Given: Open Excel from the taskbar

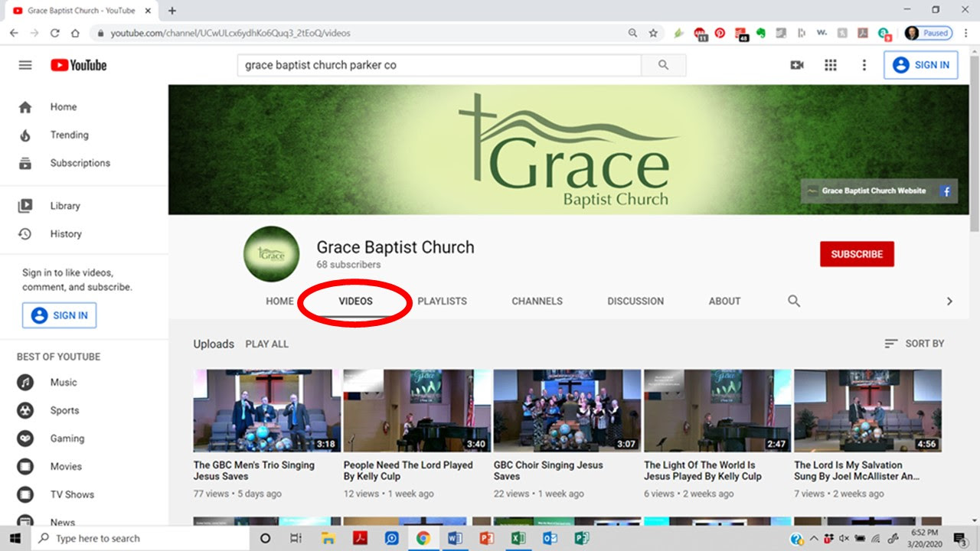Looking at the screenshot, I should point(518,538).
